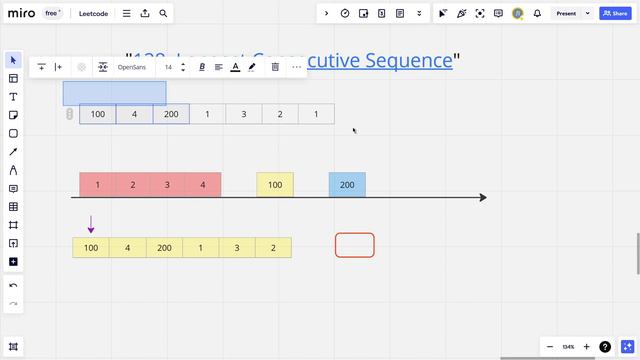This screenshot has width=640, height=360.
Task: Toggle Bold formatting for table text
Action: (x=202, y=67)
